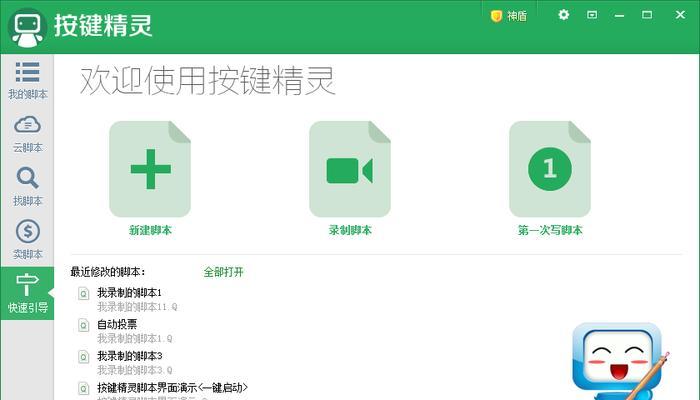Screen dimensions: 700x400
Task: Click the file icon beside 我录制的脚本3
Action: click(x=83, y=357)
